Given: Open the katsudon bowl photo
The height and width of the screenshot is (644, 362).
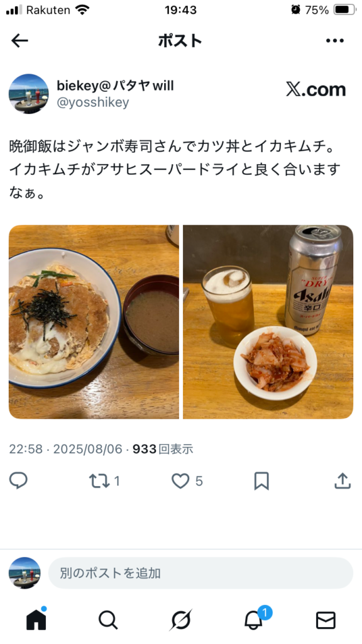Looking at the screenshot, I should click(94, 321).
